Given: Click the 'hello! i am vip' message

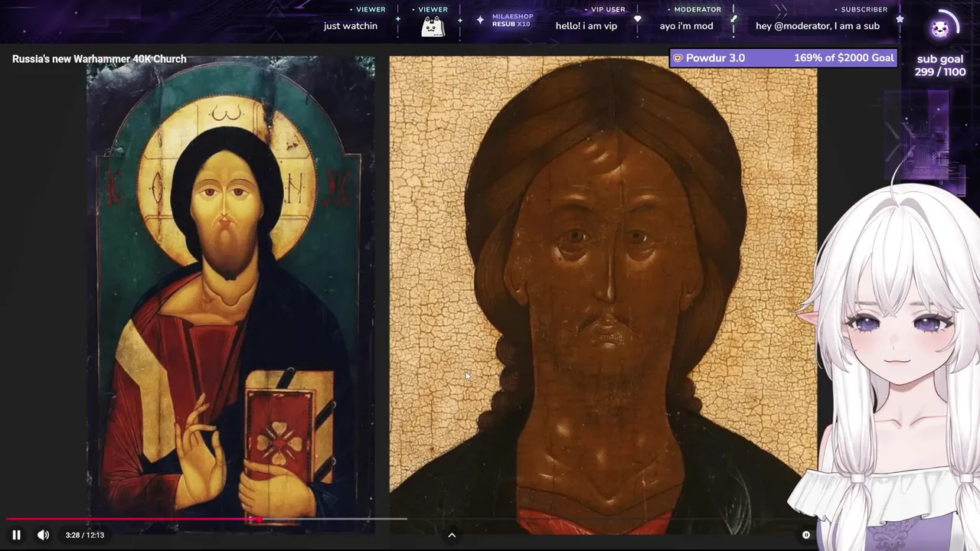Looking at the screenshot, I should 586,26.
